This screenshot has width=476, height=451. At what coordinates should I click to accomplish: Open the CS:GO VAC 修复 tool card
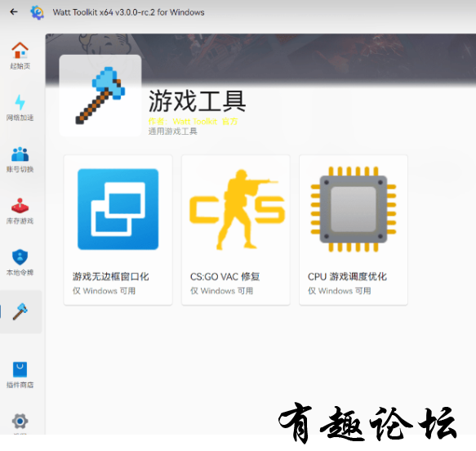coord(236,230)
